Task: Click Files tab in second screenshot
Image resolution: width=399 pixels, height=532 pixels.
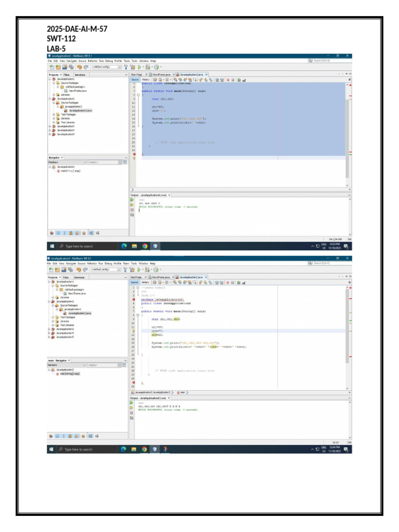Action: pyautogui.click(x=66, y=277)
